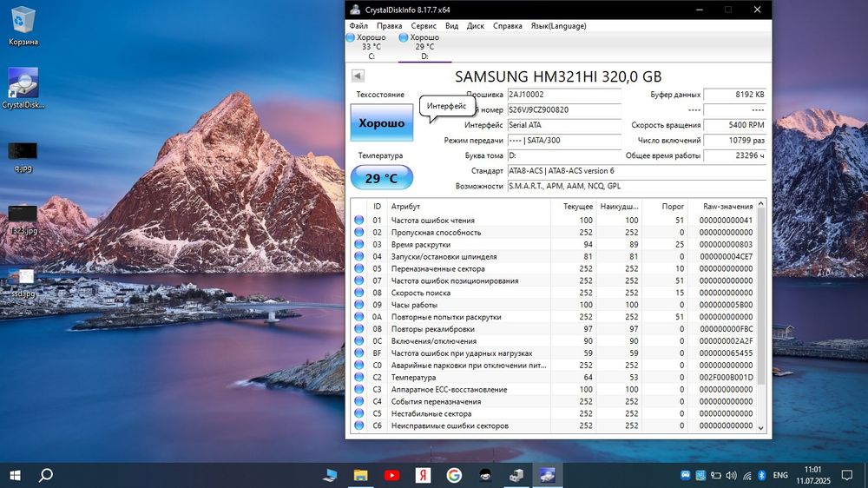Image resolution: width=868 pixels, height=488 pixels.
Task: Click the 29 °C temperature button
Action: point(381,178)
